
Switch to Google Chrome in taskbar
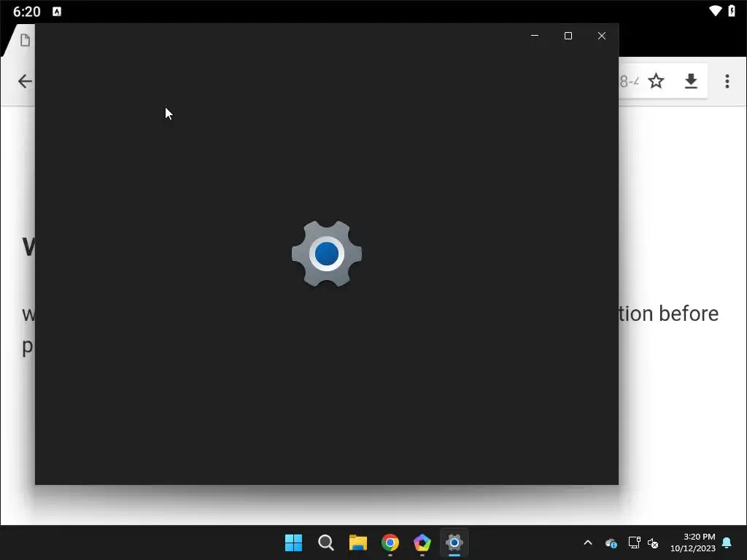[x=390, y=542]
